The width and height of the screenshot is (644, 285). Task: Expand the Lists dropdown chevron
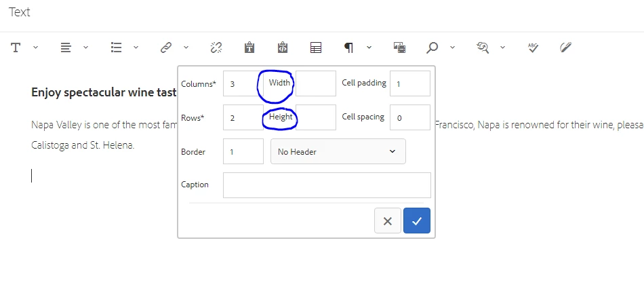pyautogui.click(x=136, y=47)
